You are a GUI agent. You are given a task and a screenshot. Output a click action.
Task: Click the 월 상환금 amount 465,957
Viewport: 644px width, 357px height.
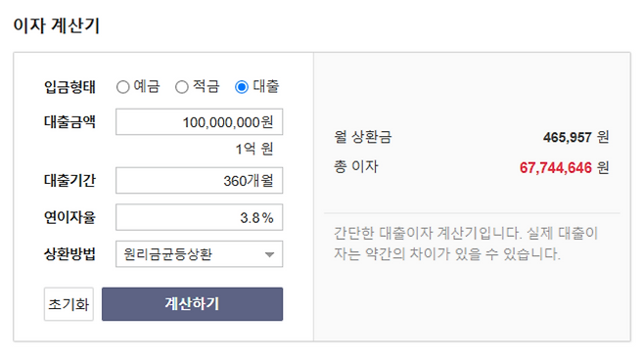[x=568, y=137]
